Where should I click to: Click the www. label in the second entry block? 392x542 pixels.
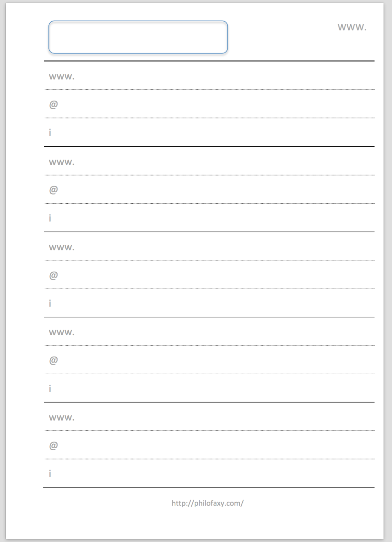[x=62, y=162]
